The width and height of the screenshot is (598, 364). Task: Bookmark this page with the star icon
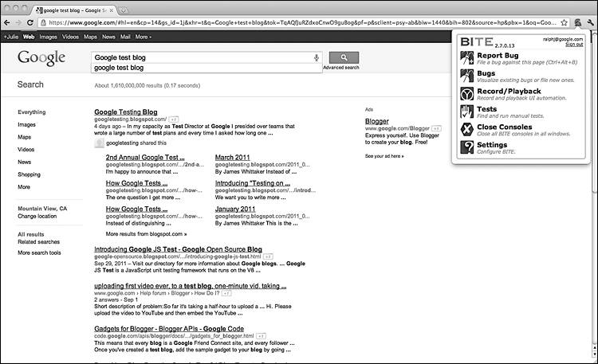pyautogui.click(x=565, y=23)
